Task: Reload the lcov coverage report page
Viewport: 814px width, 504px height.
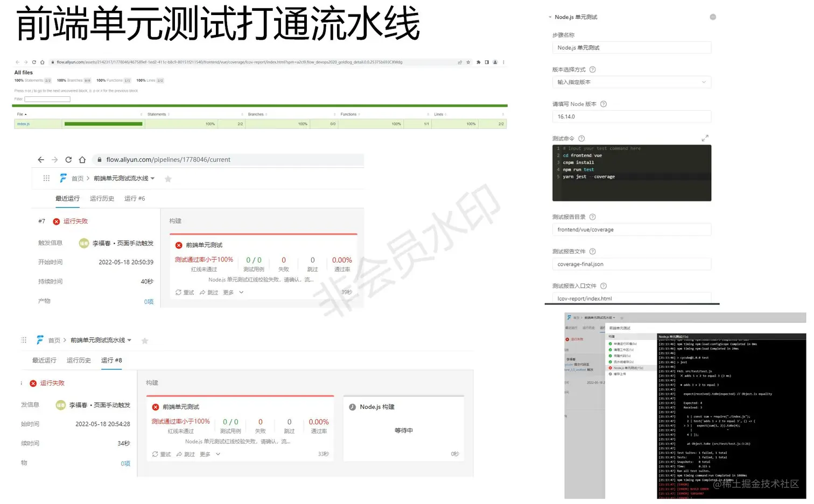Action: 34,62
